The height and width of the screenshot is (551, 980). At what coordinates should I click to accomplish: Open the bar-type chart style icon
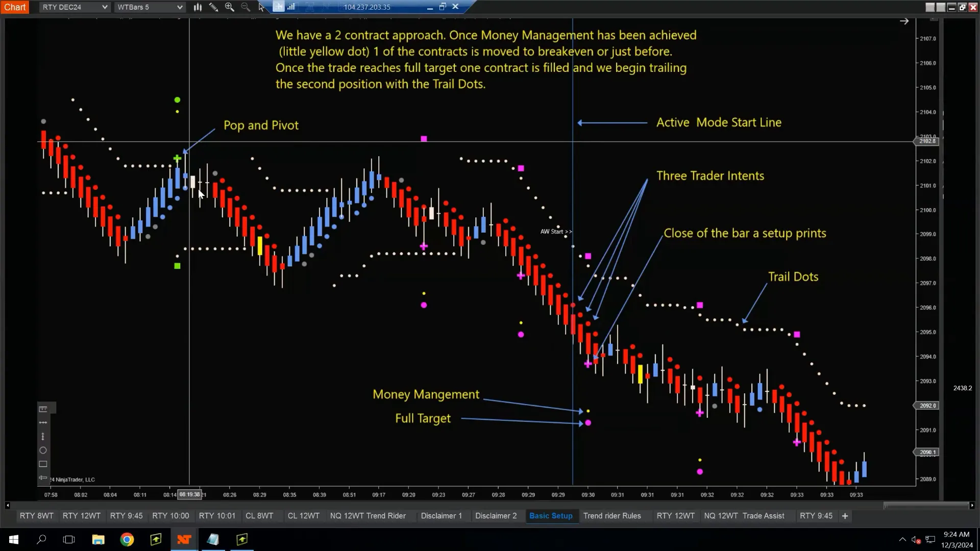(x=198, y=7)
